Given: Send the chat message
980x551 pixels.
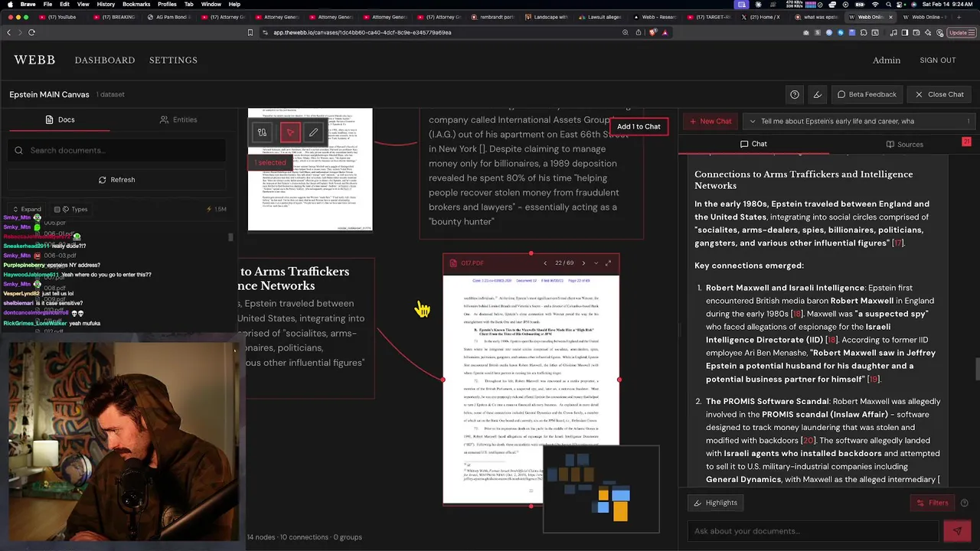Looking at the screenshot, I should click(x=957, y=530).
